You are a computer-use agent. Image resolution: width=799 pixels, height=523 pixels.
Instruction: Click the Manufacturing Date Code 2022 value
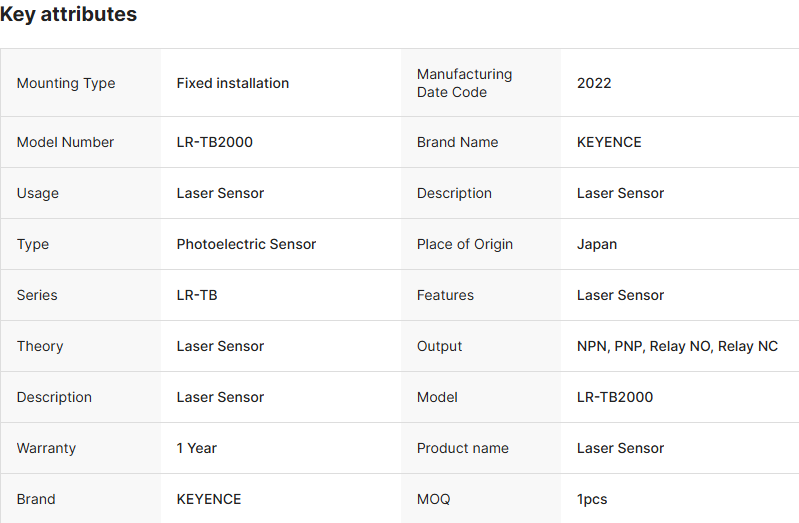pos(594,83)
